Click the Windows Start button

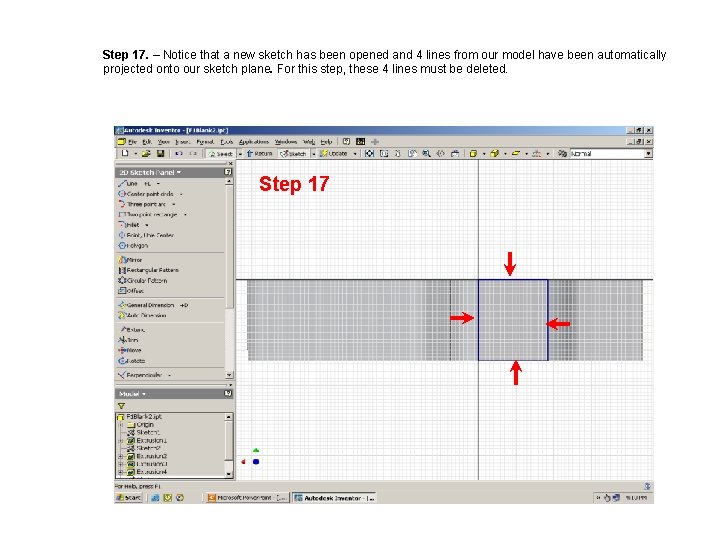[129, 498]
